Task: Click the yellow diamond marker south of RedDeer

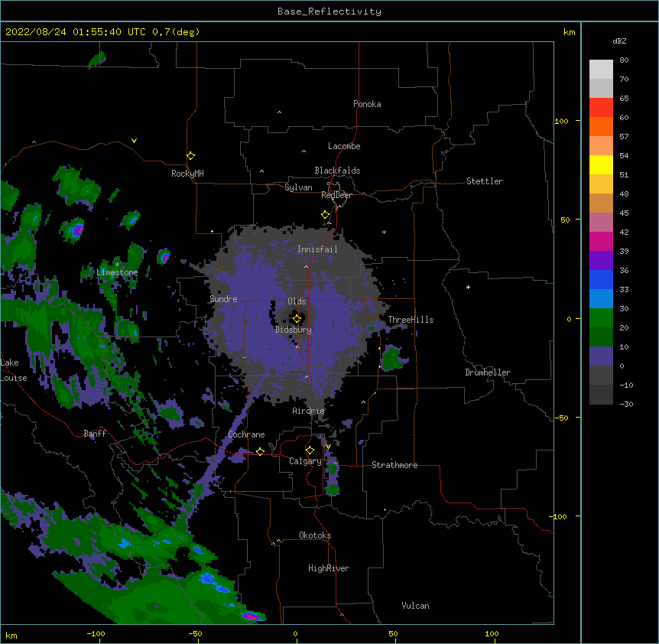Action: 326,215
